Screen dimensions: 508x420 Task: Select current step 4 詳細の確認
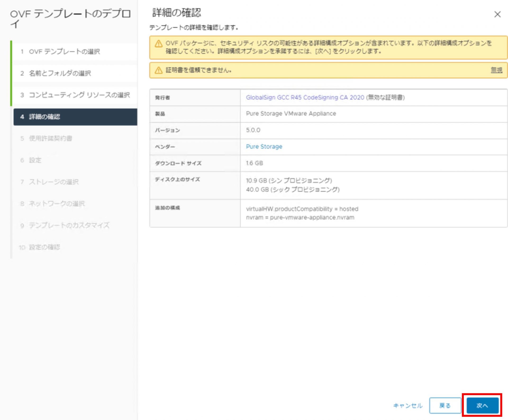(44, 117)
